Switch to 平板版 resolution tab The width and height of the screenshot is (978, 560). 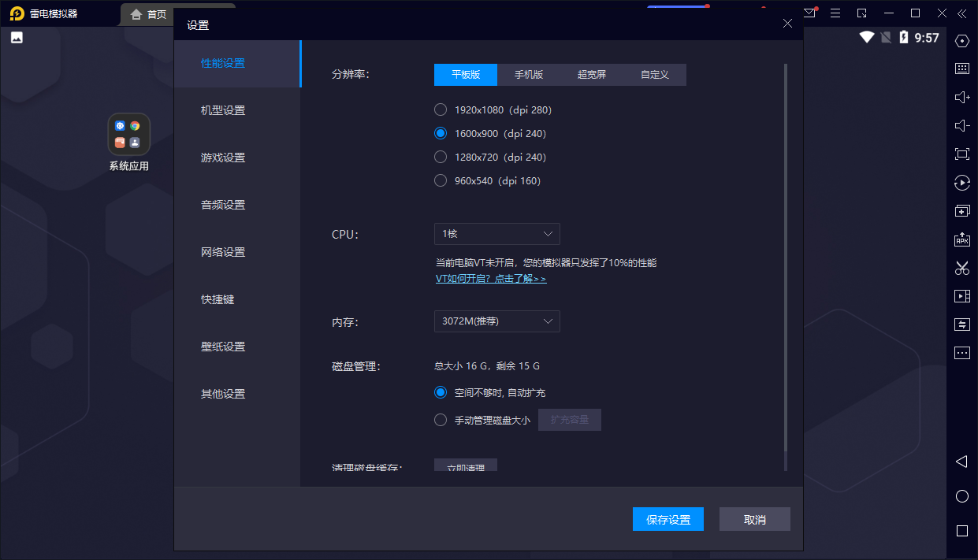[x=466, y=75]
